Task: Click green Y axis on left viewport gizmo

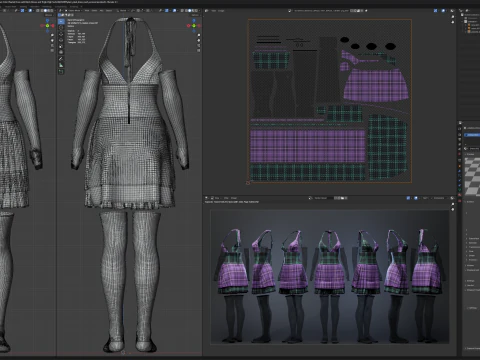Action: click(x=47, y=26)
